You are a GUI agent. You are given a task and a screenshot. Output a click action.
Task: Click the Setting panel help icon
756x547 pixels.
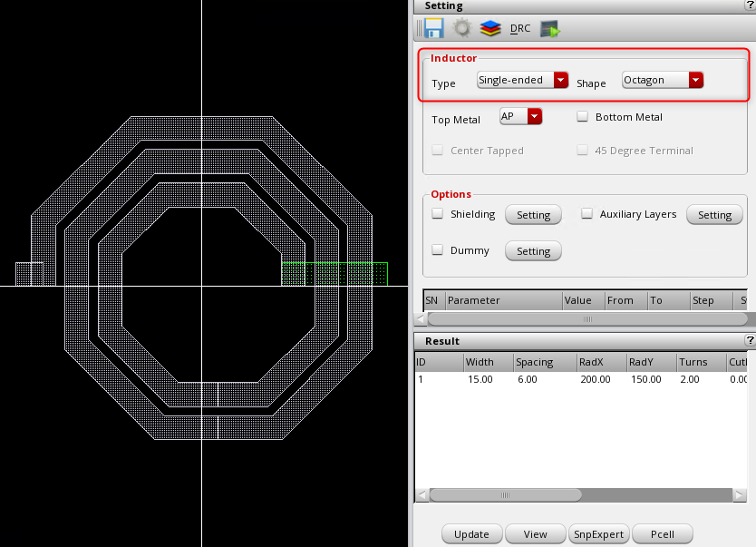point(750,6)
